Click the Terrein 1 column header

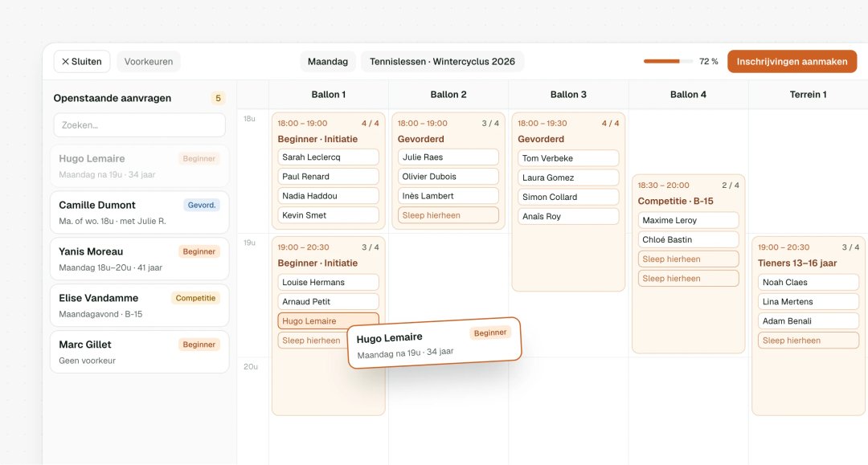(809, 95)
